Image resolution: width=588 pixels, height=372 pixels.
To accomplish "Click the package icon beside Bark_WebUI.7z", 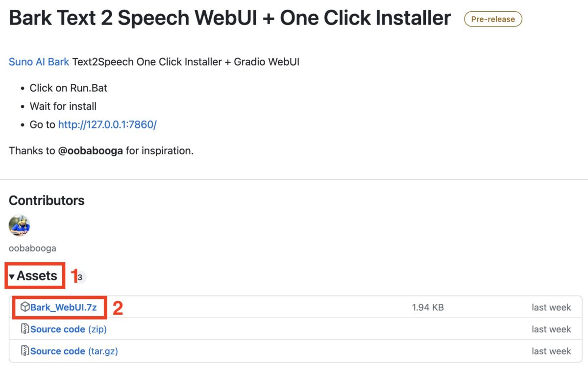I will 25,307.
